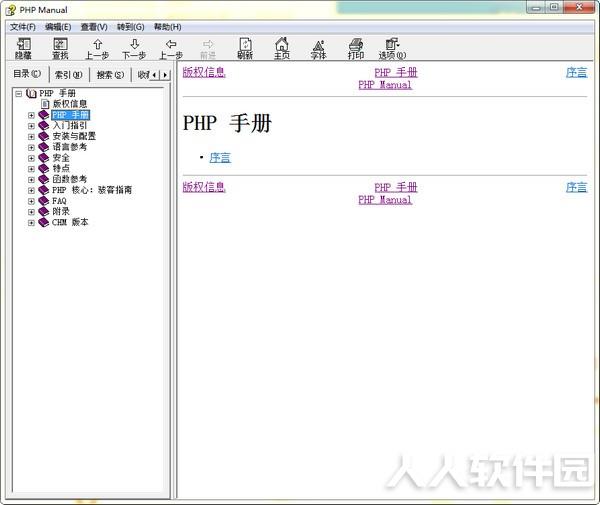
Task: Go to 主页 (Home) via toolbar icon
Action: [282, 48]
